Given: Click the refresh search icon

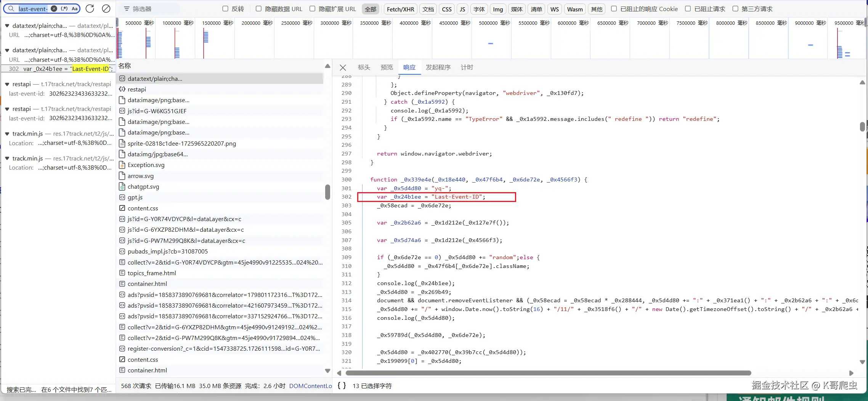Looking at the screenshot, I should pyautogui.click(x=90, y=8).
